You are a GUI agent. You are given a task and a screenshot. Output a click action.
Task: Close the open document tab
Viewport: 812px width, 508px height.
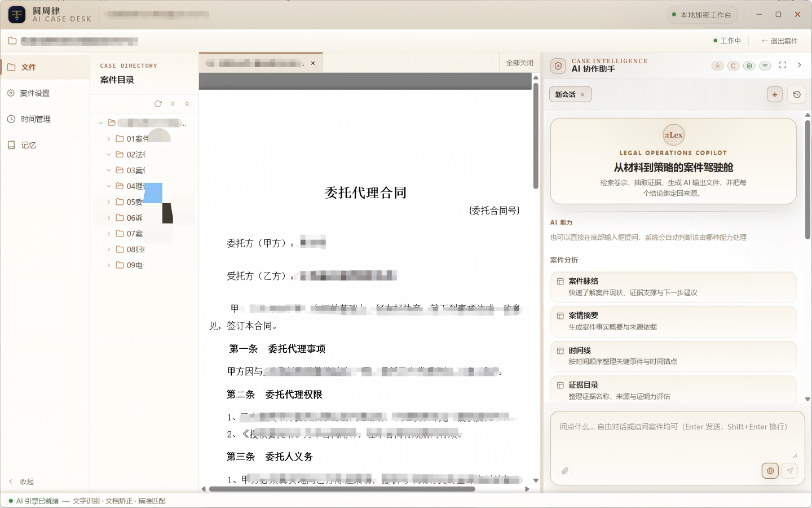coord(313,63)
